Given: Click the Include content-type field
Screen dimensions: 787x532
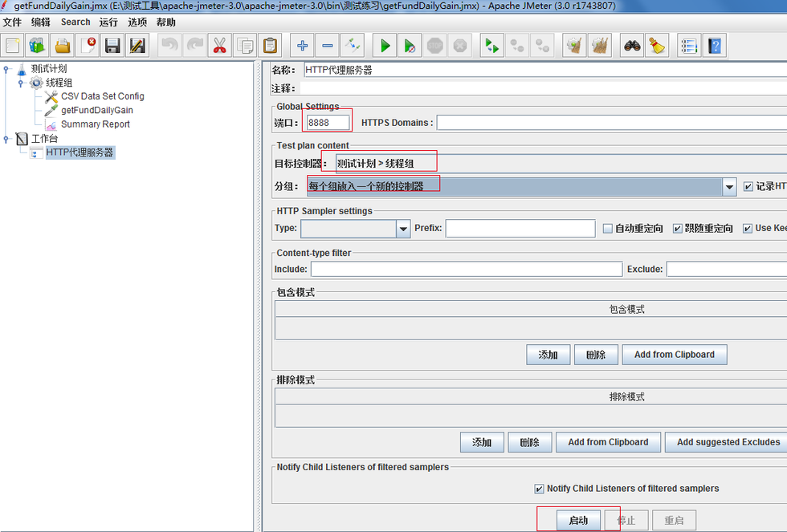Looking at the screenshot, I should point(467,270).
